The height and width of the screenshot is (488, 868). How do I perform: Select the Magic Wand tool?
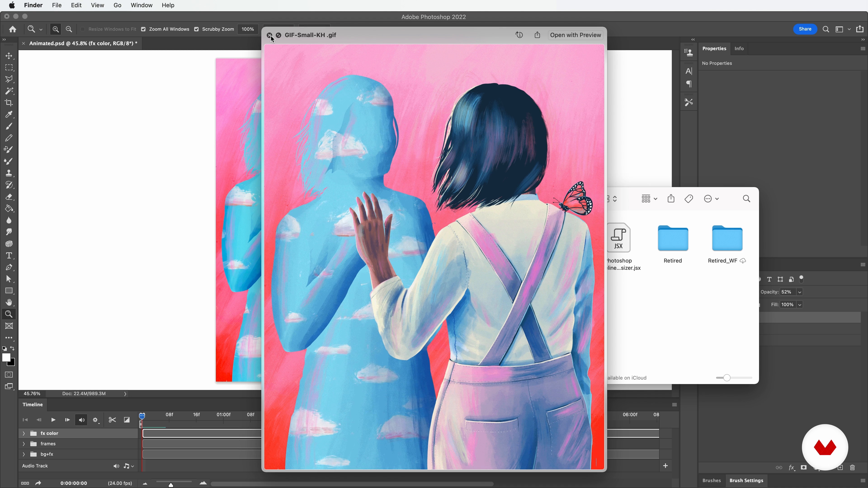coord(9,91)
